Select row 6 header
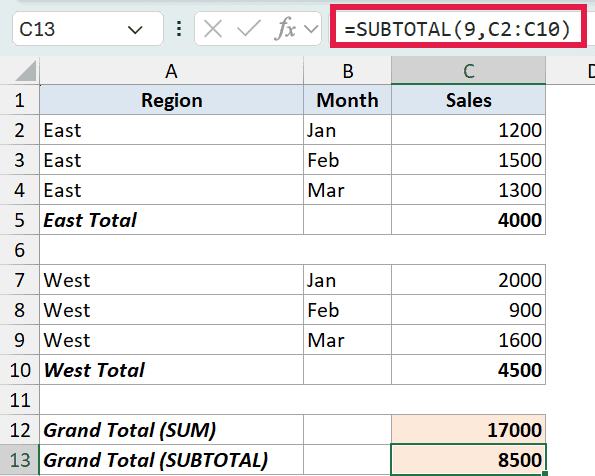The image size is (595, 476). [x=19, y=250]
